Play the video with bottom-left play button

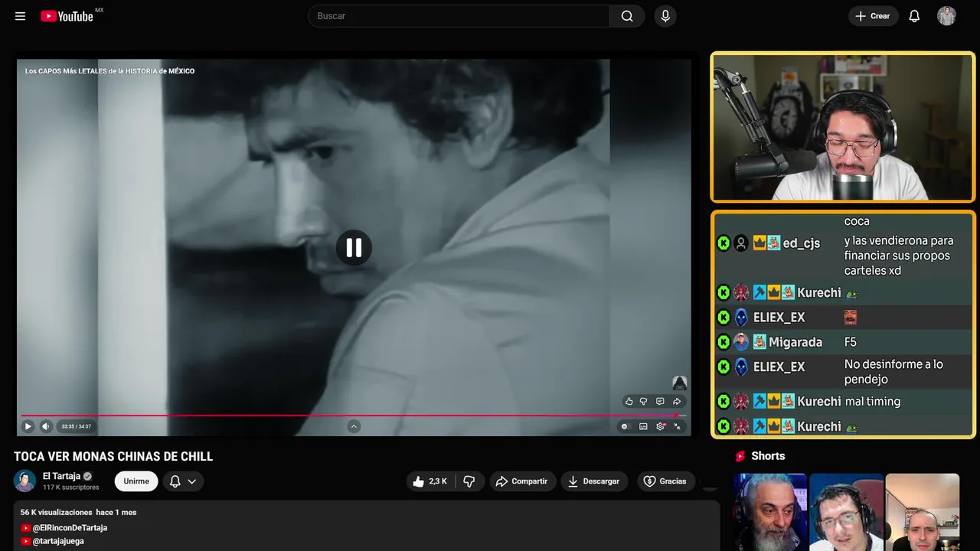click(28, 426)
